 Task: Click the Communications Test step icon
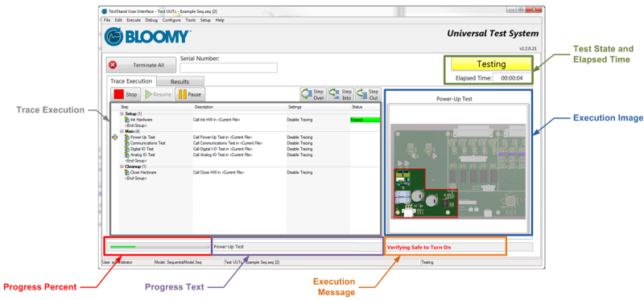tap(127, 143)
